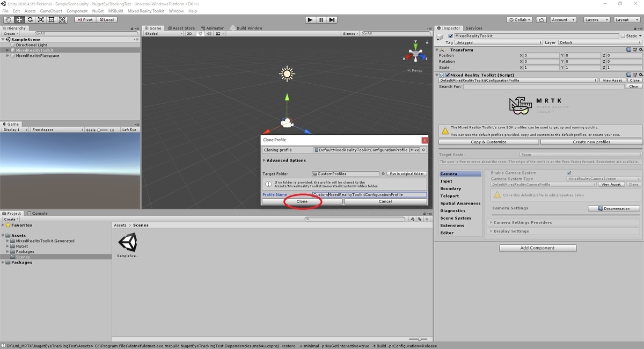Select the Scale tool

pyautogui.click(x=41, y=19)
